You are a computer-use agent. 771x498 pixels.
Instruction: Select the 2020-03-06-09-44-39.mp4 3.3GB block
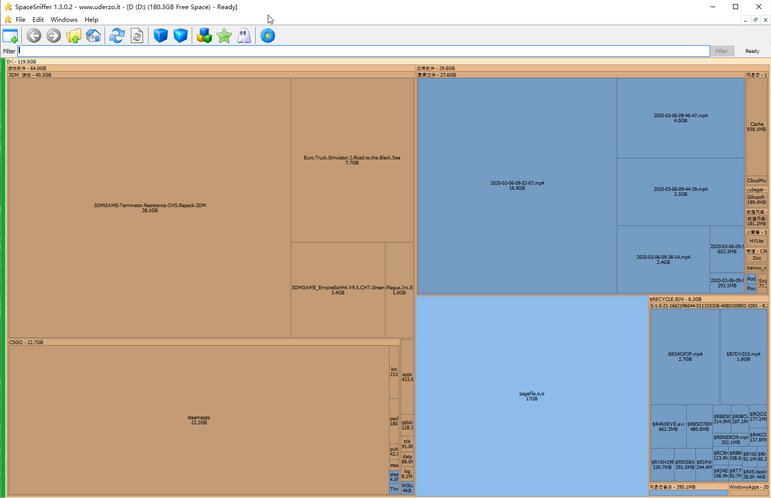point(681,192)
